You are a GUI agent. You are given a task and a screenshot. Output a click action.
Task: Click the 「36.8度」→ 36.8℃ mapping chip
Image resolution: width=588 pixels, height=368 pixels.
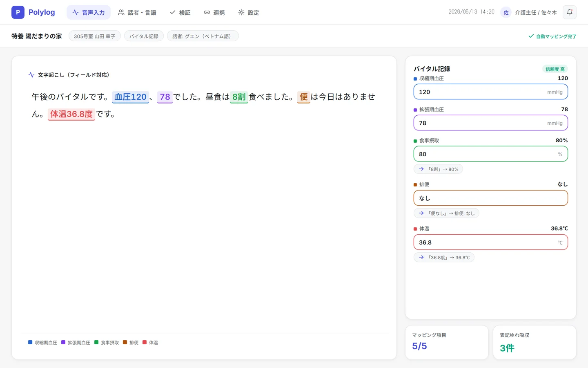[444, 257]
